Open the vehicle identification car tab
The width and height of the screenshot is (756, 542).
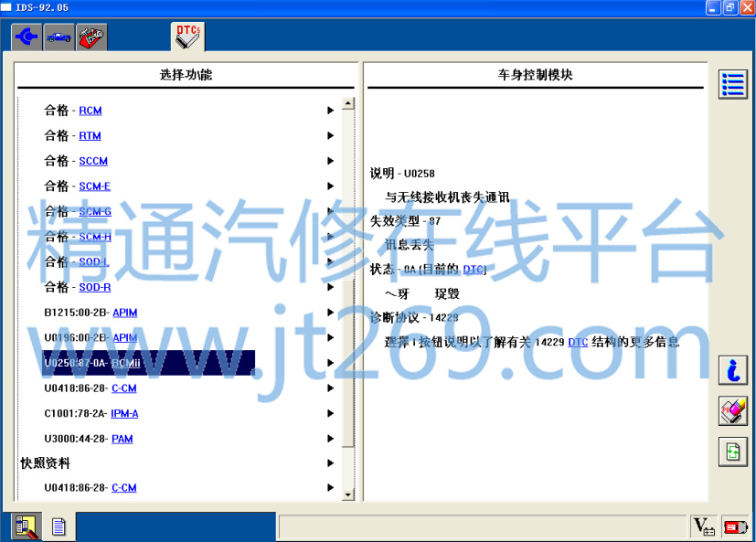coord(59,37)
